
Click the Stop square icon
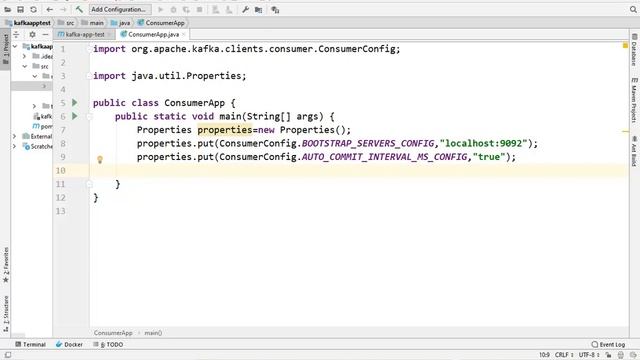(x=199, y=9)
